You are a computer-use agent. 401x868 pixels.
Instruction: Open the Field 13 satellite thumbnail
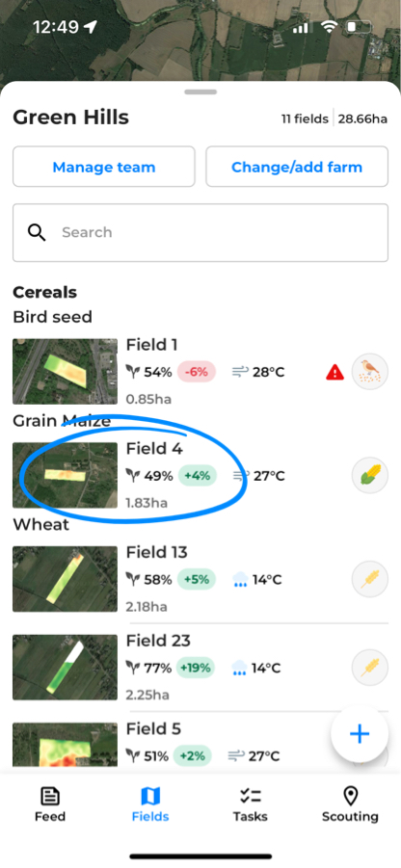(x=66, y=579)
